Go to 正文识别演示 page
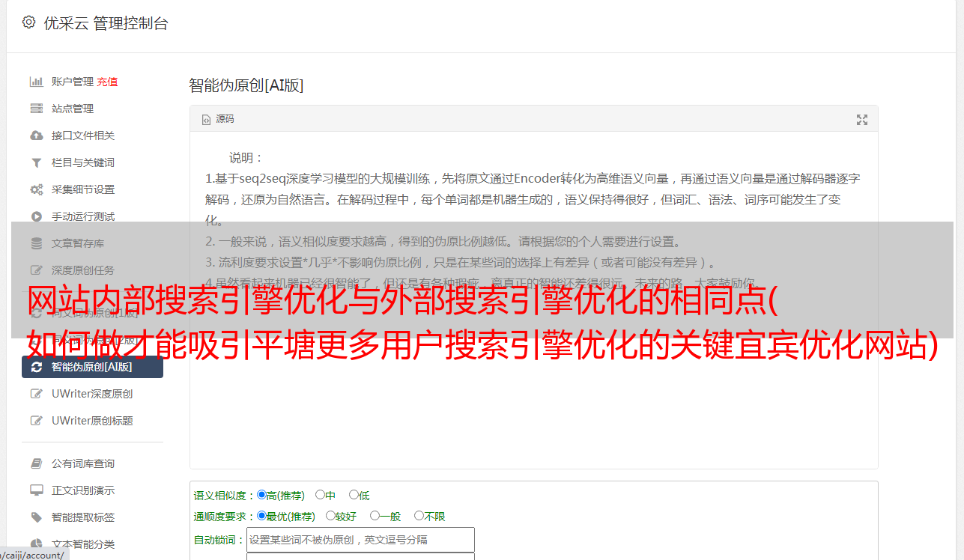 click(x=83, y=490)
